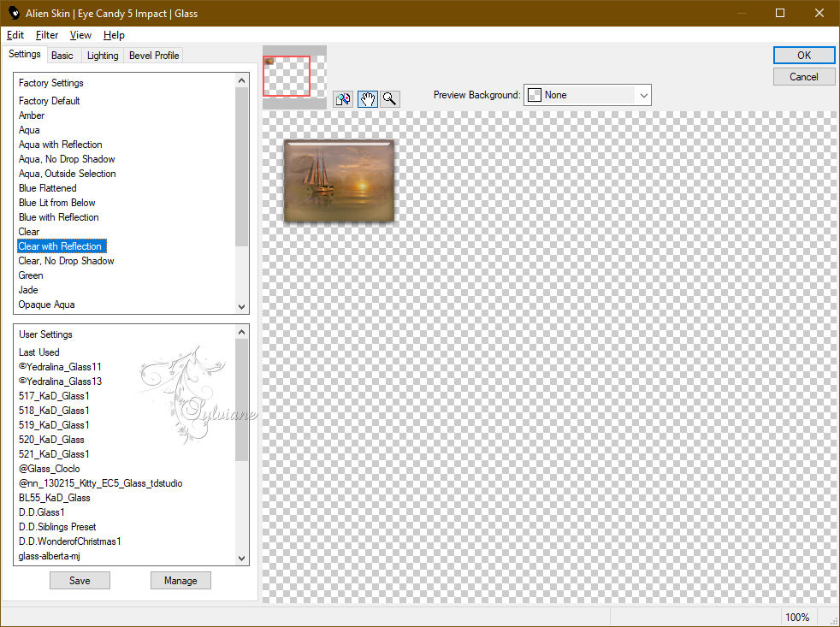Switch to the Bevel Profile tab
Screen dimensions: 840x627
tap(154, 56)
